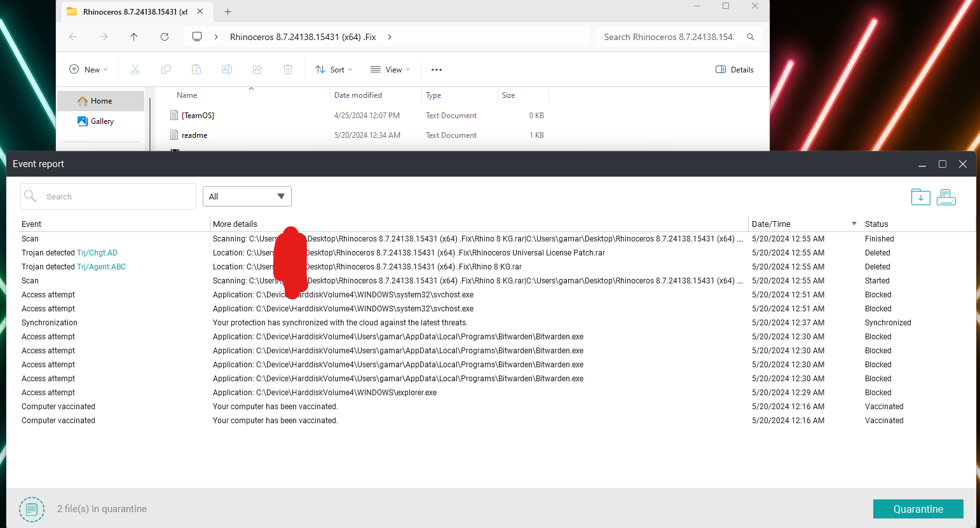The image size is (980, 528).
Task: Toggle the Details pane in File Explorer
Action: click(x=735, y=69)
